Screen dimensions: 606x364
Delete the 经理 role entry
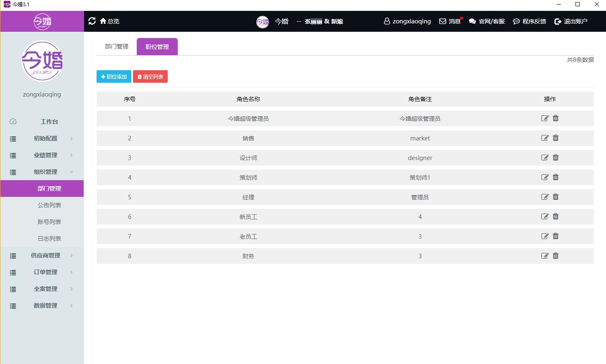(x=555, y=197)
